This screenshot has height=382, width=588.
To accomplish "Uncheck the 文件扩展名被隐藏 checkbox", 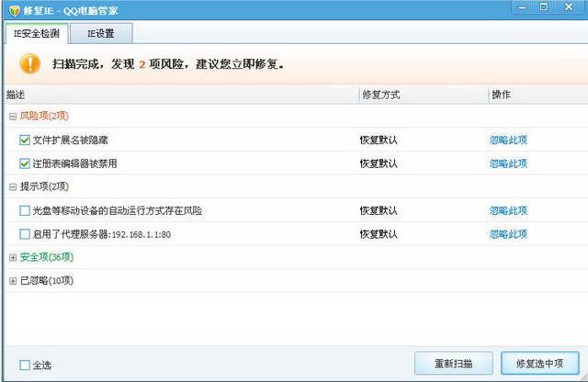I will click(25, 140).
